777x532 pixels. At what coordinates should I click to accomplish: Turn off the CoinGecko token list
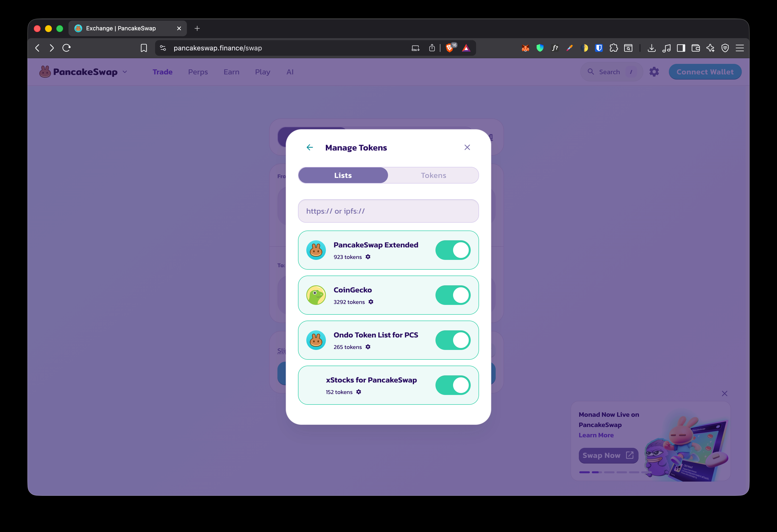coord(453,295)
